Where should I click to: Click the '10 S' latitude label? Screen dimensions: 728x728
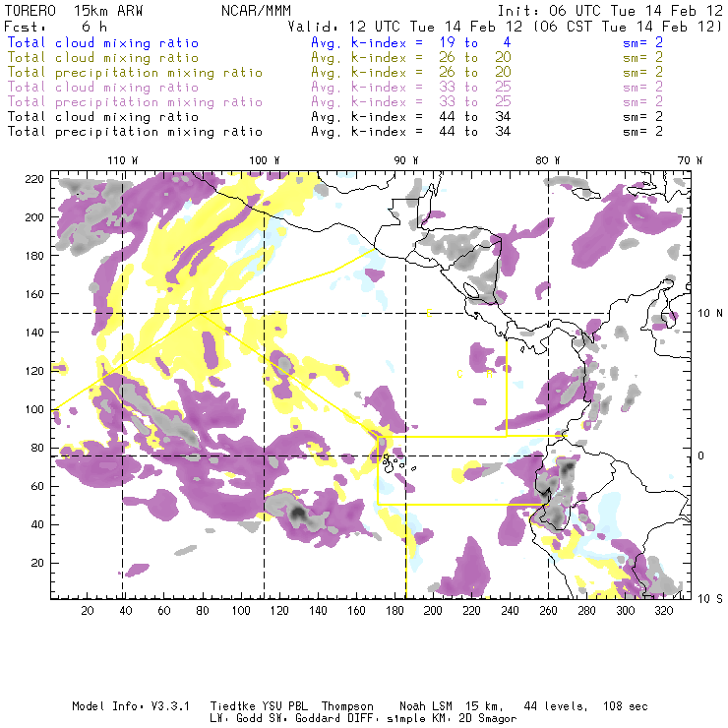click(x=710, y=599)
